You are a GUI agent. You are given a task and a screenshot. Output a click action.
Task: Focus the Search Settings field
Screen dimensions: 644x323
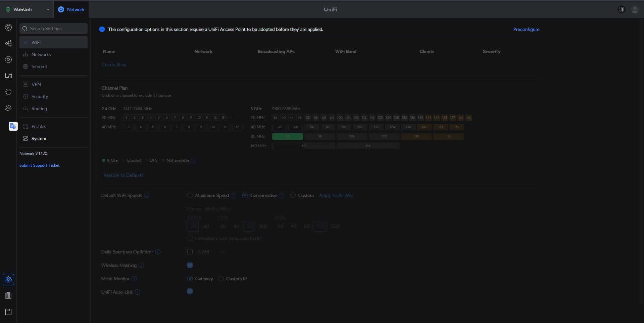pos(53,29)
